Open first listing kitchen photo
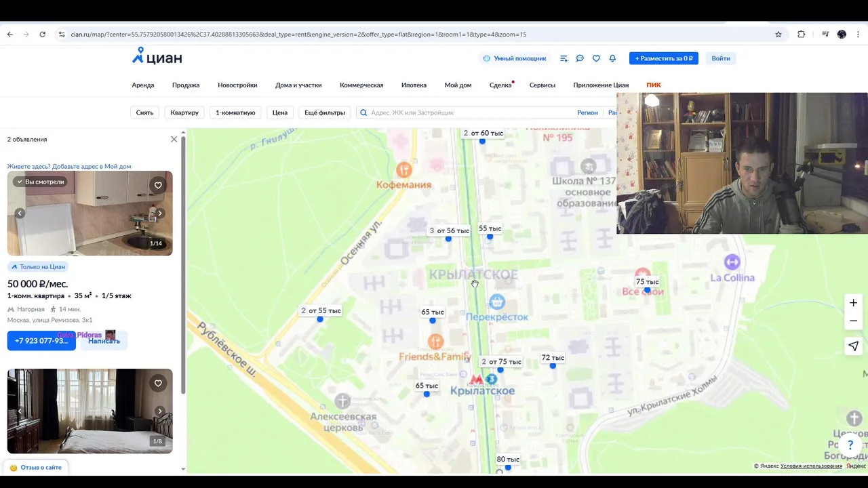868x488 pixels. click(90, 213)
